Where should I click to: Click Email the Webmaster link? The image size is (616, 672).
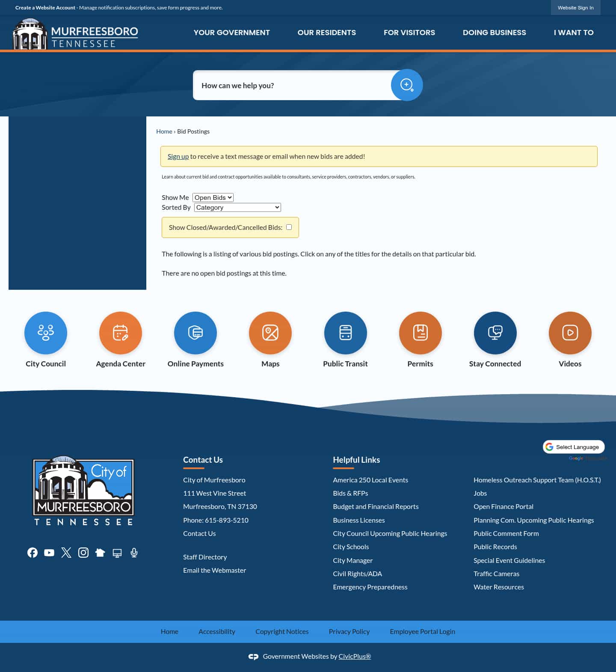[x=215, y=571]
